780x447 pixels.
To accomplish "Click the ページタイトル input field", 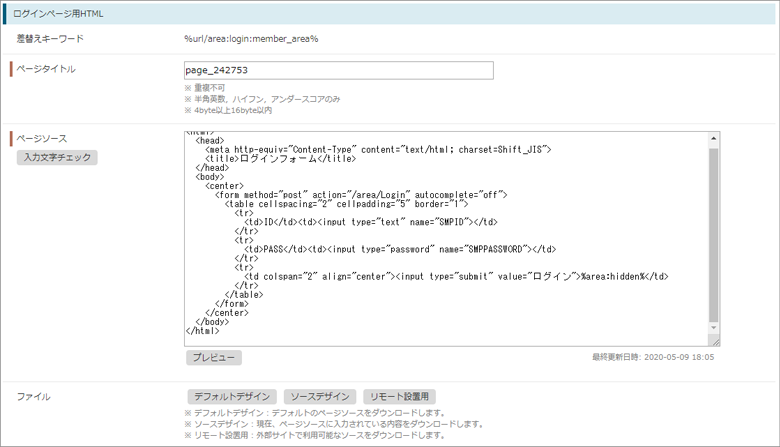I will click(339, 70).
